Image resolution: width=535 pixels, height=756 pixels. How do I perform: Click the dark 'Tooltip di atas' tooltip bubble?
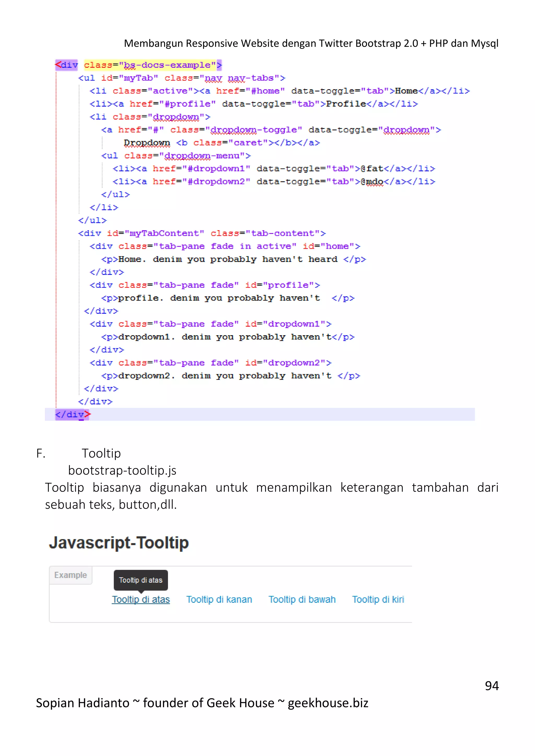141,580
